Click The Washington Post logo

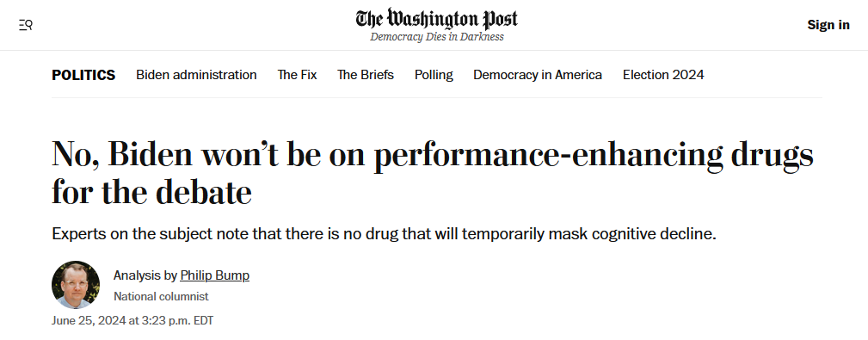click(437, 19)
